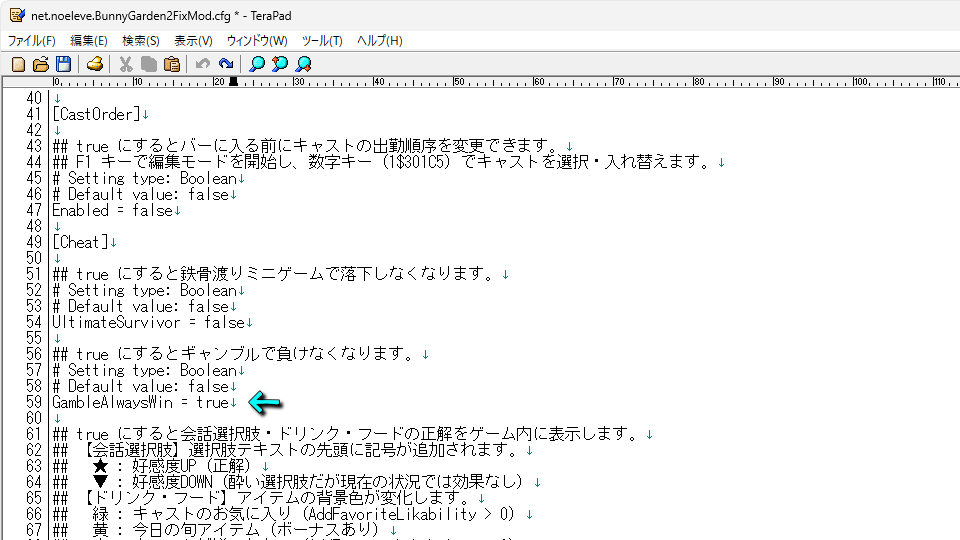
Task: Click the Find Next magnifier icon
Action: click(303, 64)
